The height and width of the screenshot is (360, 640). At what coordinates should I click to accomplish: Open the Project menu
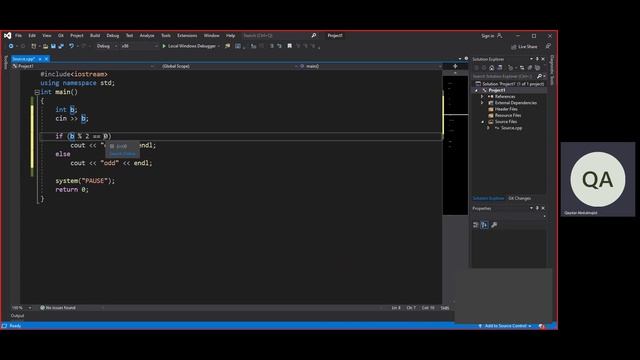pos(77,36)
